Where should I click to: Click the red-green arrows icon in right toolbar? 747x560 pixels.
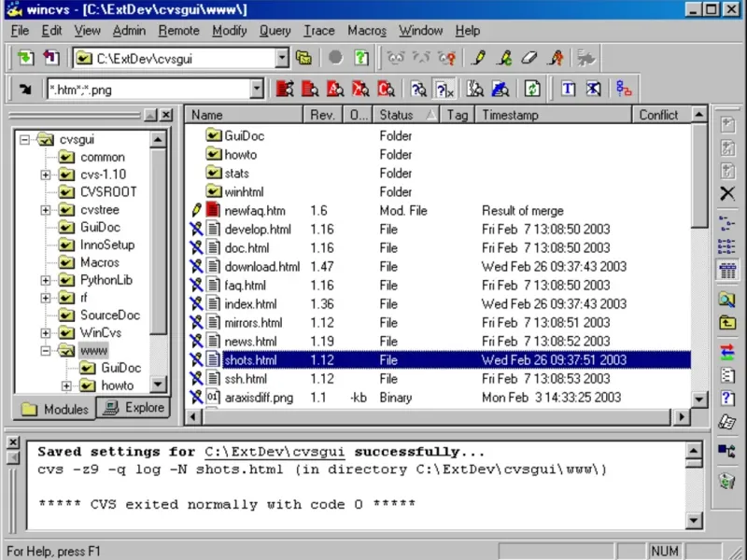click(726, 351)
